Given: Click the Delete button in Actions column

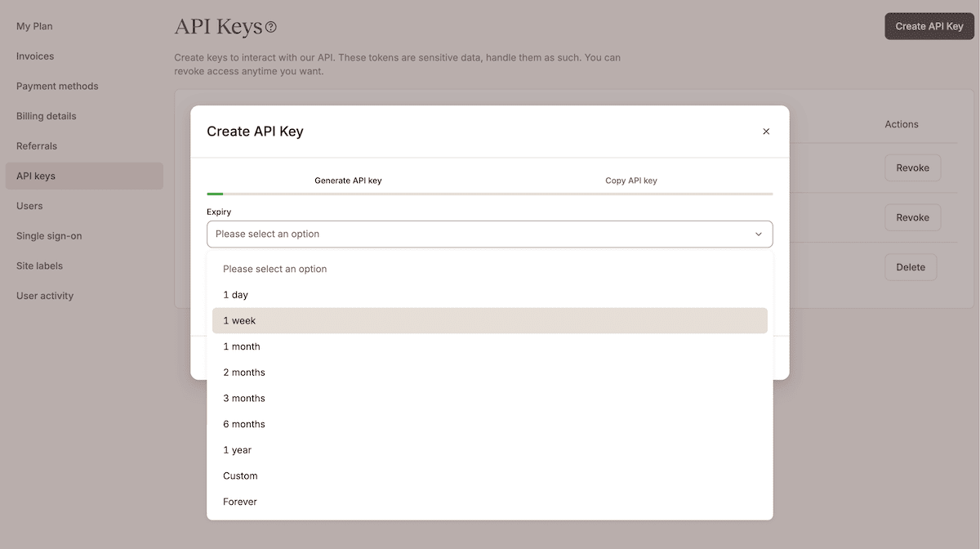Looking at the screenshot, I should coord(911,267).
